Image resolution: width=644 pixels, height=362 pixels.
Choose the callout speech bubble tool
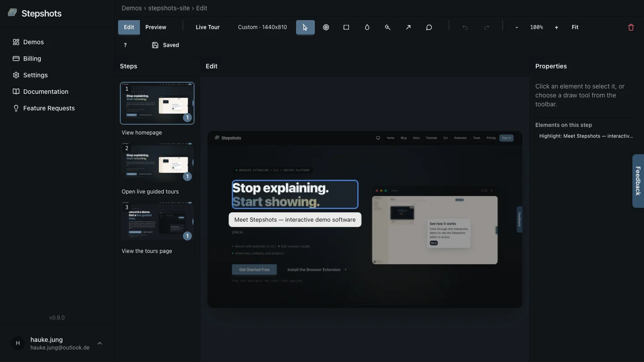click(x=429, y=27)
